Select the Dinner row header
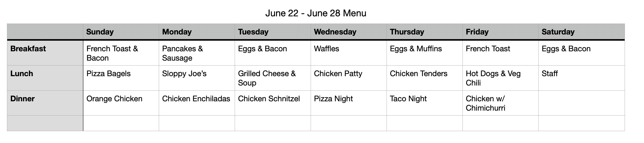The image size is (644, 143). 45,103
